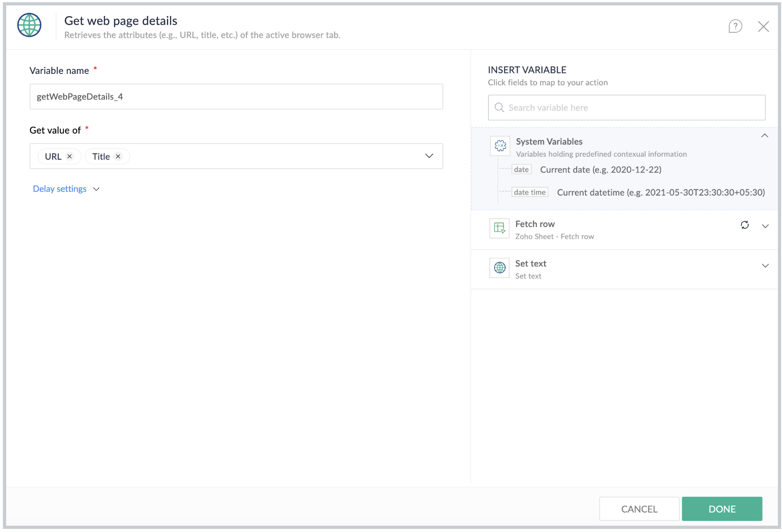Select the URL tag label
This screenshot has height=532, width=782.
point(53,156)
